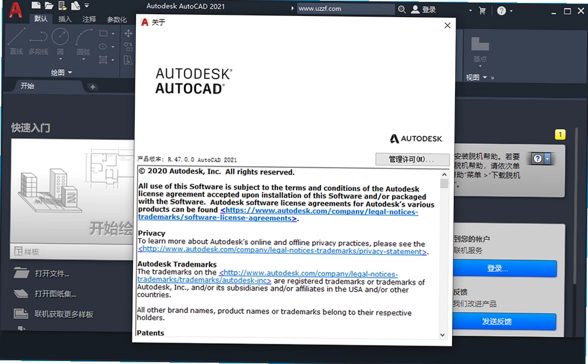Expand the quick access toolbar customize arrow
Viewport: 588px width, 364px height.
[x=87, y=5]
